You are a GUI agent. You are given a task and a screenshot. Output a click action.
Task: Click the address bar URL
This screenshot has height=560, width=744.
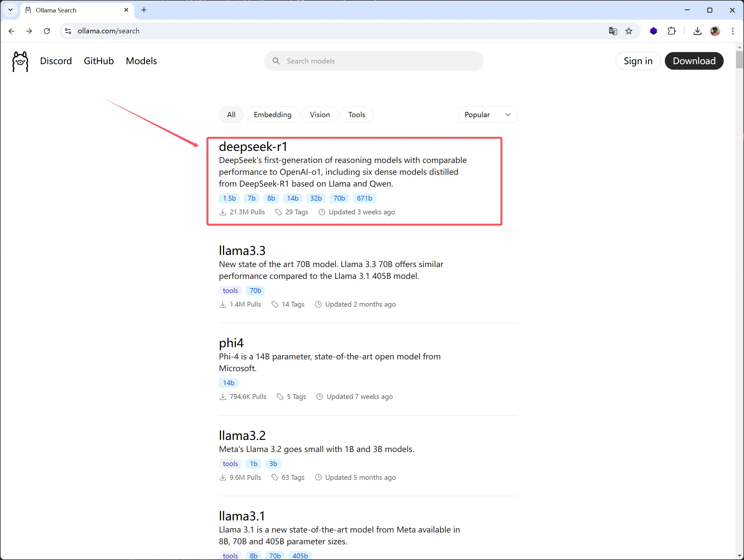[108, 31]
